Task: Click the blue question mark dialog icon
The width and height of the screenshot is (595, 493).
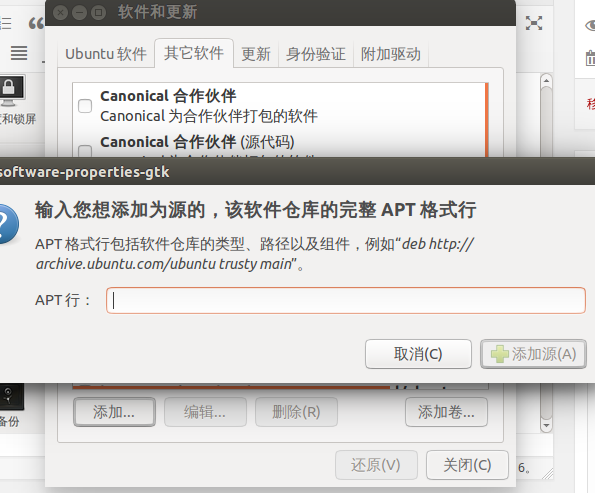Action: pyautogui.click(x=8, y=224)
